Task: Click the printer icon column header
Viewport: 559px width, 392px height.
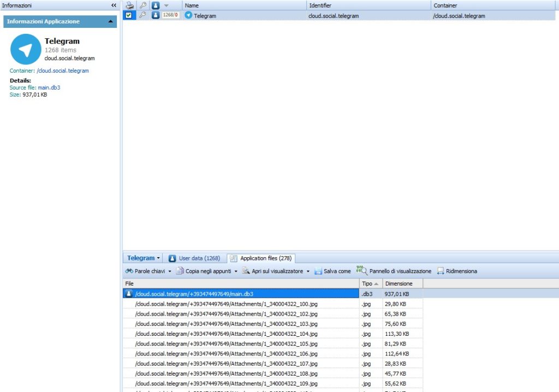Action: (130, 5)
